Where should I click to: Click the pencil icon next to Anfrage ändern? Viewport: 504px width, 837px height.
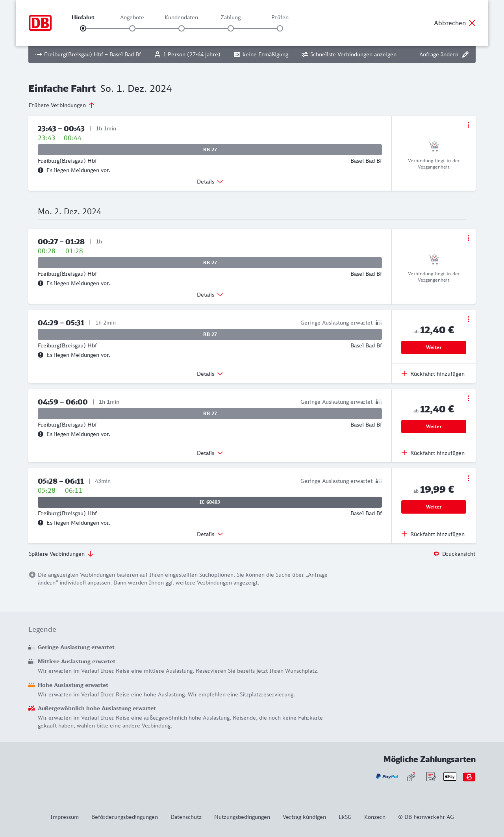click(465, 54)
